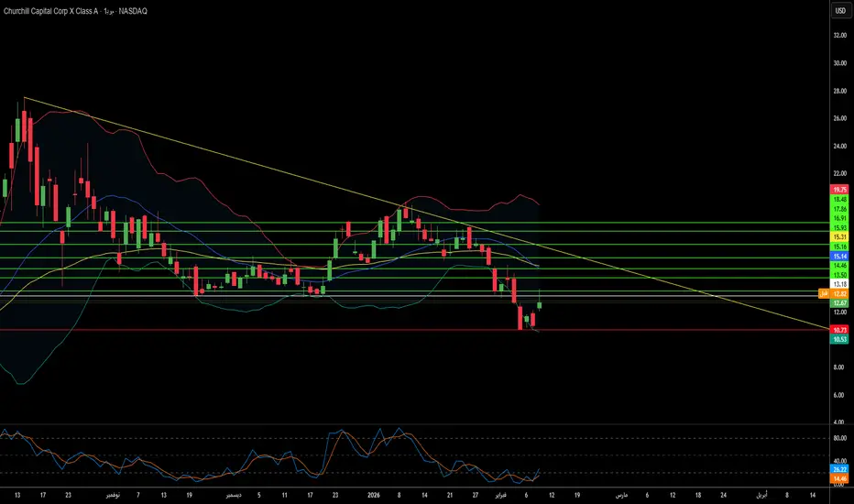Select the orange 14.46 oscillator value label

pos(838,478)
